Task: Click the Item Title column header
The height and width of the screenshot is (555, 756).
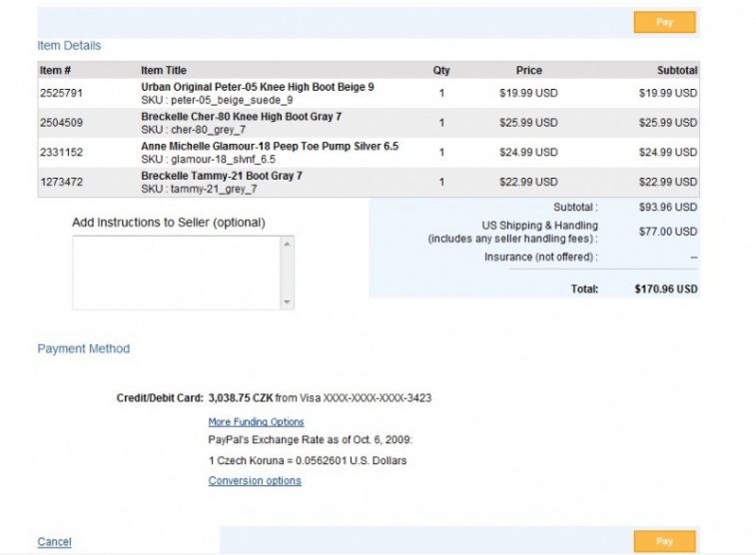Action: point(164,71)
